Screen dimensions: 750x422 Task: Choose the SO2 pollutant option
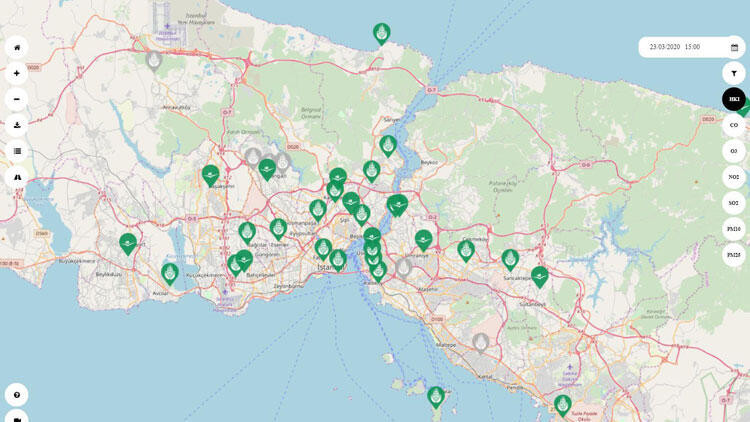coord(734,203)
